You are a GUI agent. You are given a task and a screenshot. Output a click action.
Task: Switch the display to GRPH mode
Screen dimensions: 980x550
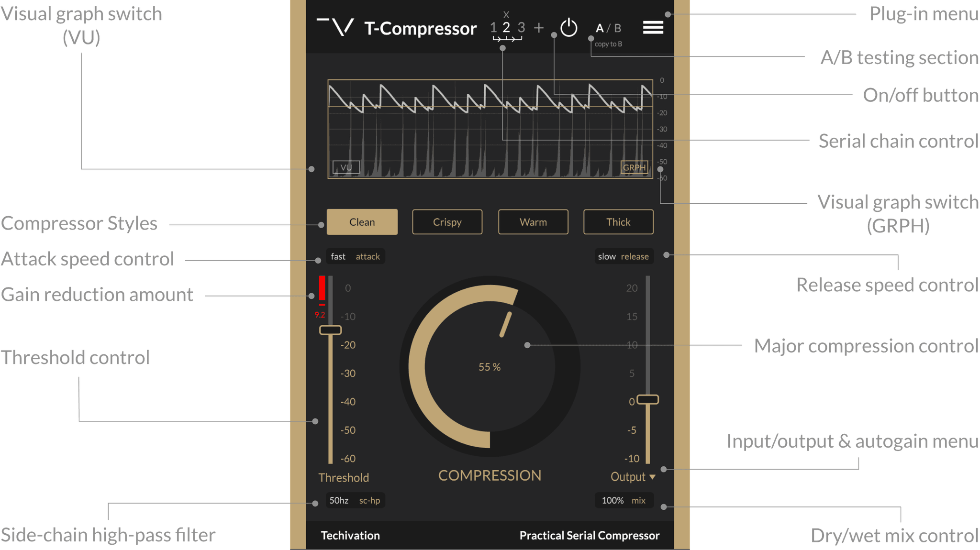click(x=634, y=167)
